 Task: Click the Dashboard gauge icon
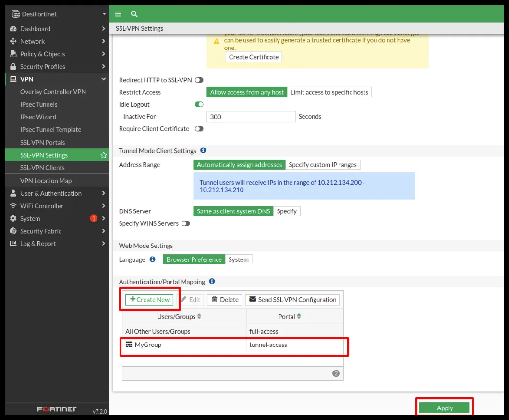13,29
